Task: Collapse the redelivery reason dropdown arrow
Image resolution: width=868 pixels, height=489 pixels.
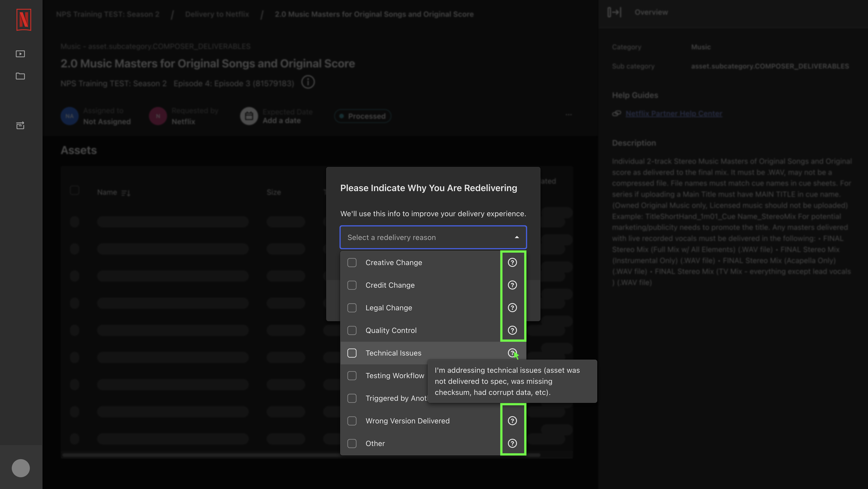Action: [517, 237]
